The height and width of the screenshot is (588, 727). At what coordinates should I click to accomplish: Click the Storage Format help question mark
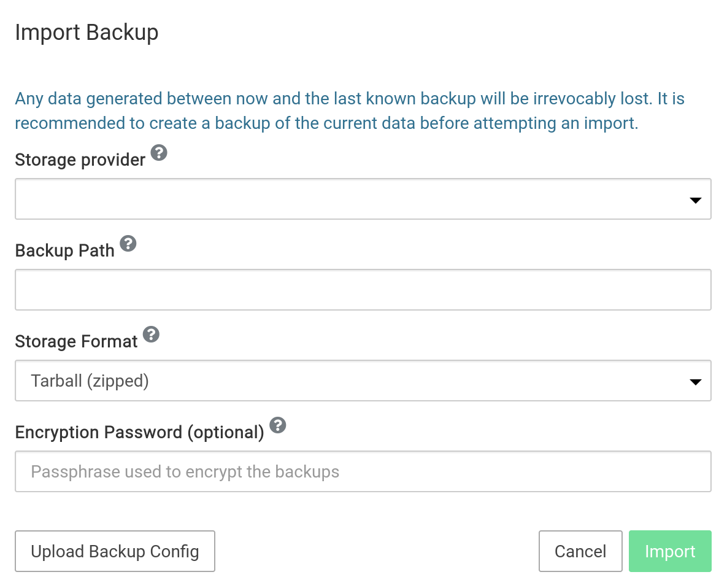(x=151, y=335)
